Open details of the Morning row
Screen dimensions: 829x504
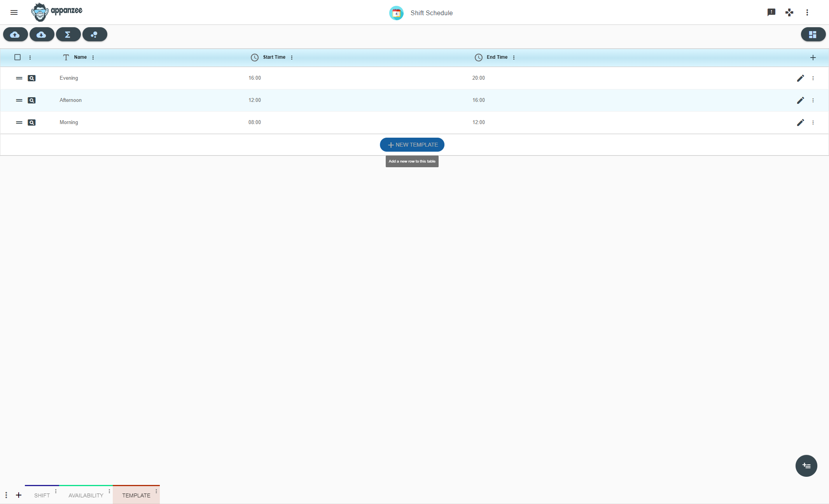(31, 122)
